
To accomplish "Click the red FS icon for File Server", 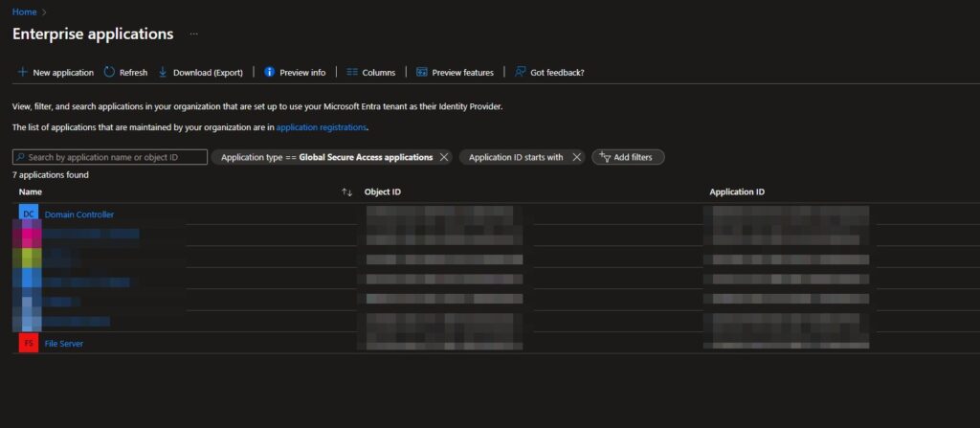I will click(28, 343).
